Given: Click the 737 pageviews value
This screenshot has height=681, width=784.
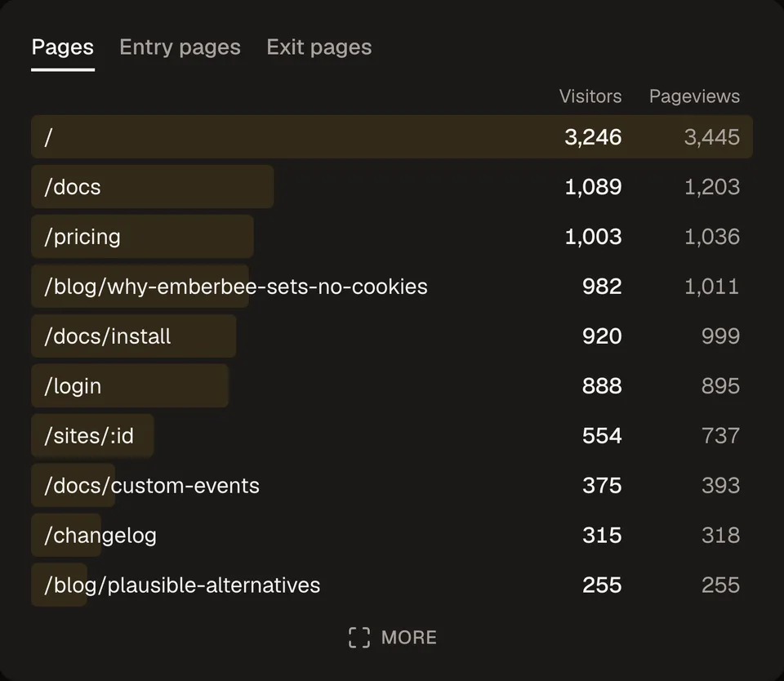Looking at the screenshot, I should tap(720, 435).
